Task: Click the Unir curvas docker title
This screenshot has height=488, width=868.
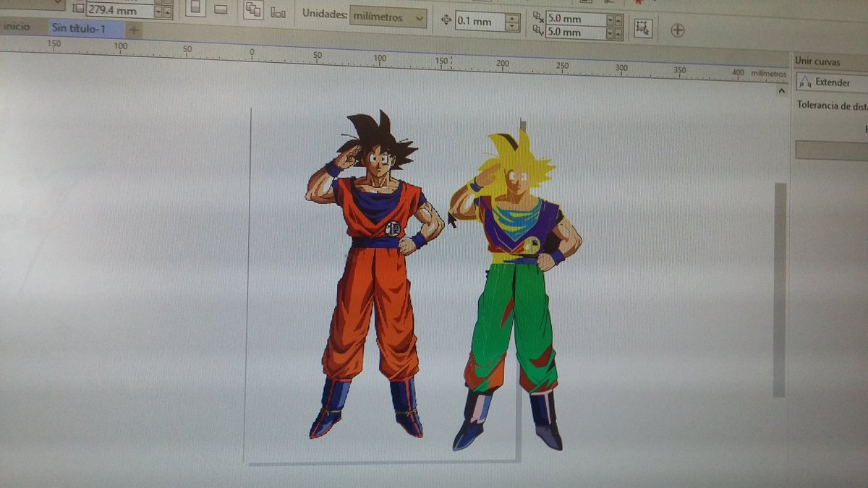Action: point(817,61)
